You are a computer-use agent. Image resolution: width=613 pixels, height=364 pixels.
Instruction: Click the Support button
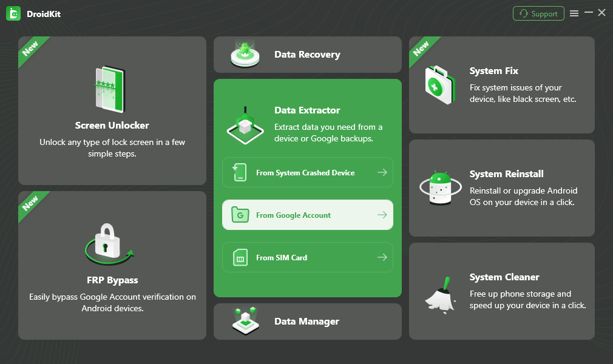point(538,13)
